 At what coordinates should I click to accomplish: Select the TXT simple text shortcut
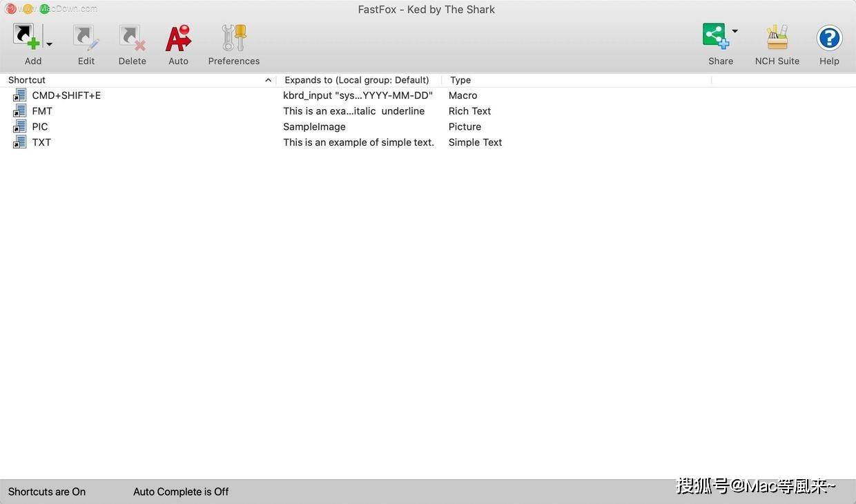41,142
